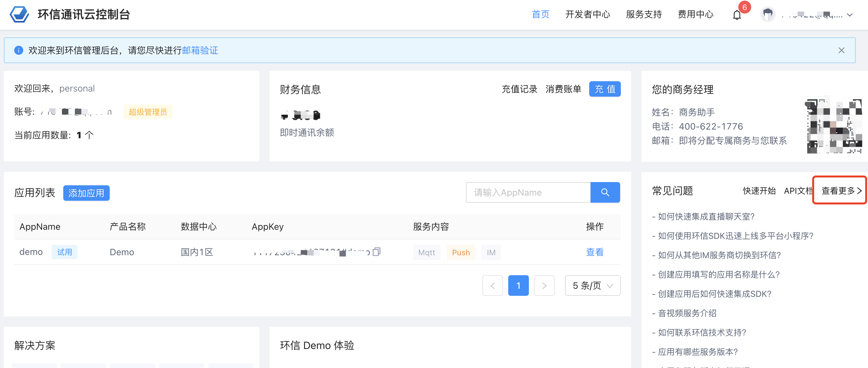This screenshot has width=868, height=368.
Task: Open FAQ 应用有哪些服务版本?
Action: (698, 352)
